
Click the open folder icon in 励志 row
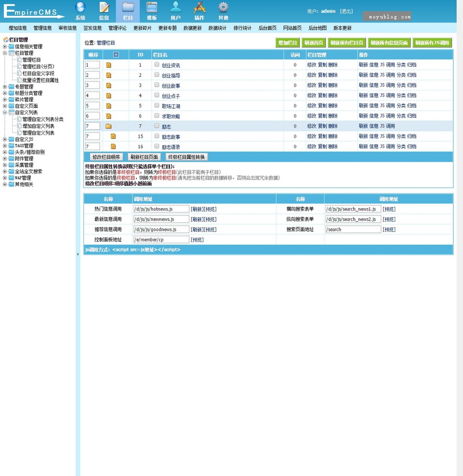click(x=109, y=126)
